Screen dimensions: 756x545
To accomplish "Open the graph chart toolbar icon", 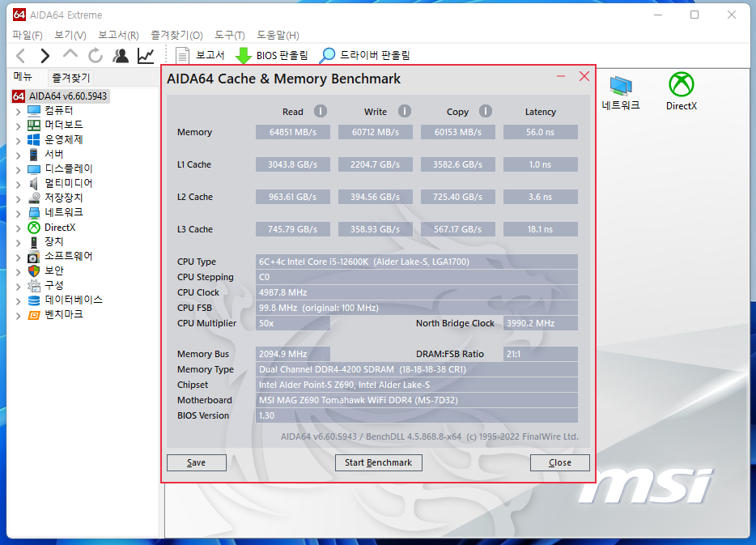I will pyautogui.click(x=146, y=56).
